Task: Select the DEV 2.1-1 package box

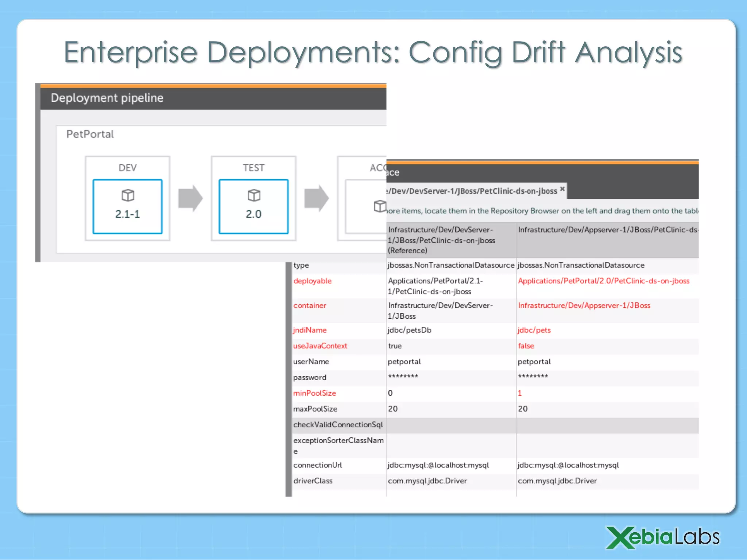Action: (127, 206)
